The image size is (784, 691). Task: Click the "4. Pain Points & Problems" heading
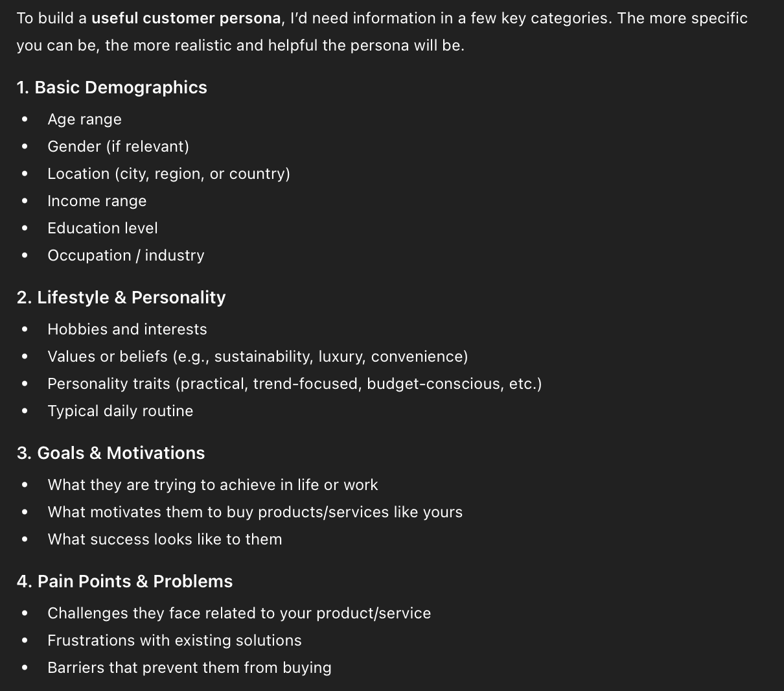point(124,581)
